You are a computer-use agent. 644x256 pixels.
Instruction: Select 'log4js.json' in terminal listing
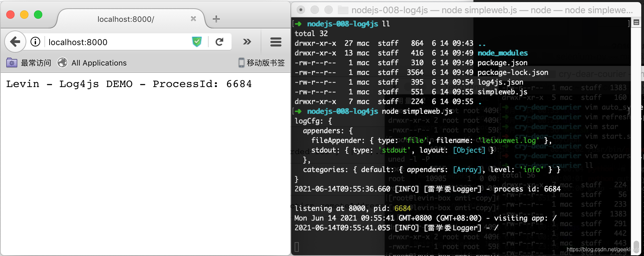pos(501,82)
